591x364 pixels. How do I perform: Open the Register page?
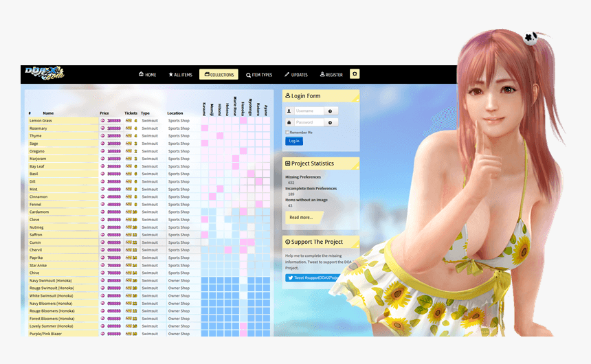(x=331, y=75)
